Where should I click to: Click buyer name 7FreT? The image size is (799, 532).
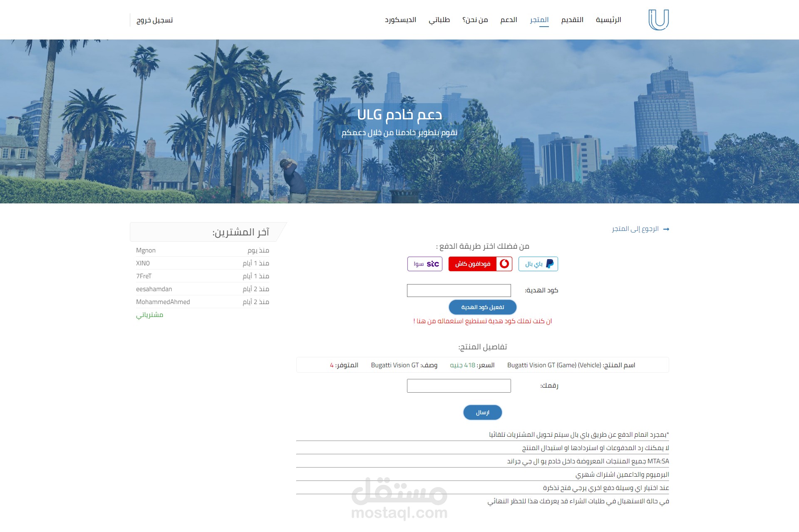[x=144, y=276]
